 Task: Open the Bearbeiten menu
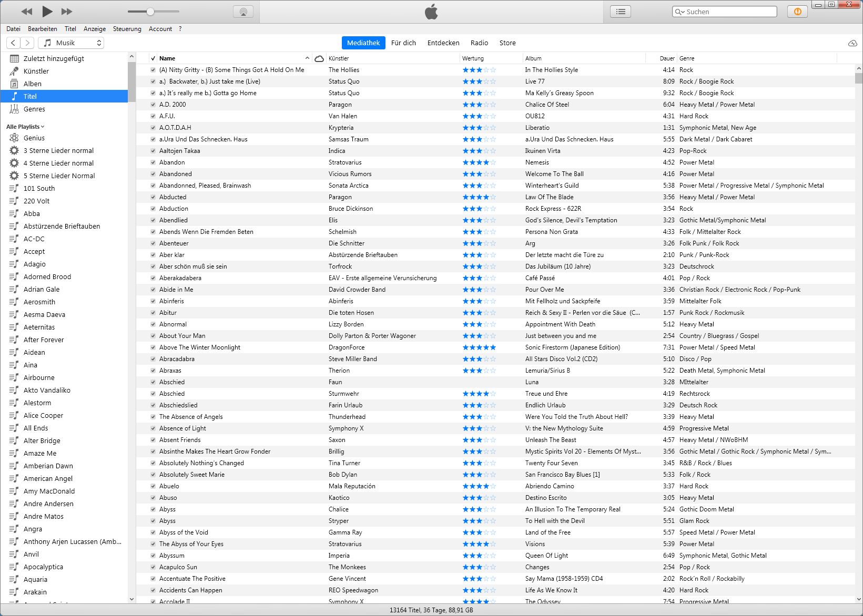pyautogui.click(x=43, y=29)
